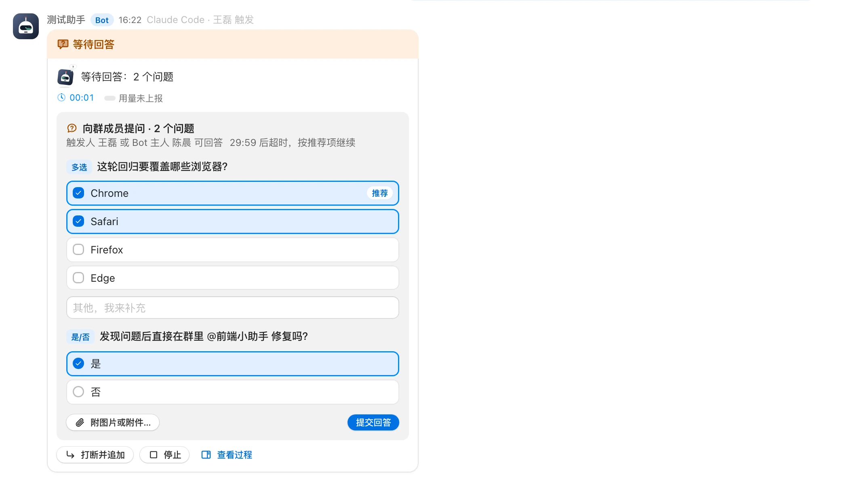Click the 等待回答：2 个问题 heading
The height and width of the screenshot is (485, 868).
pyautogui.click(x=127, y=77)
